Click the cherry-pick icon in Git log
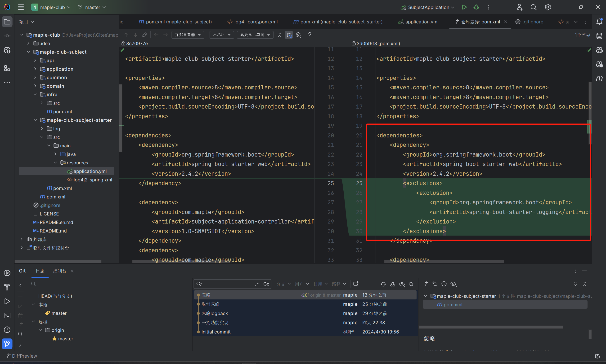The width and height of the screenshot is (606, 364). point(392,284)
